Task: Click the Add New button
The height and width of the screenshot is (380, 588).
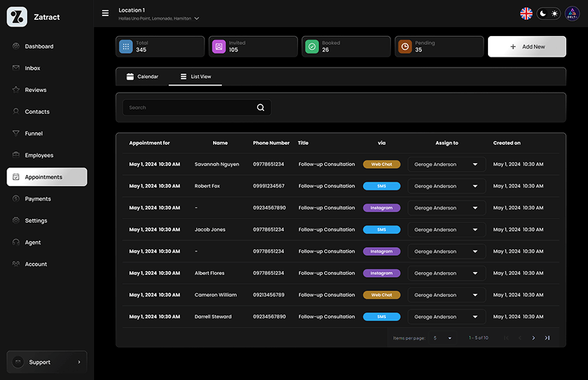Action: [527, 46]
